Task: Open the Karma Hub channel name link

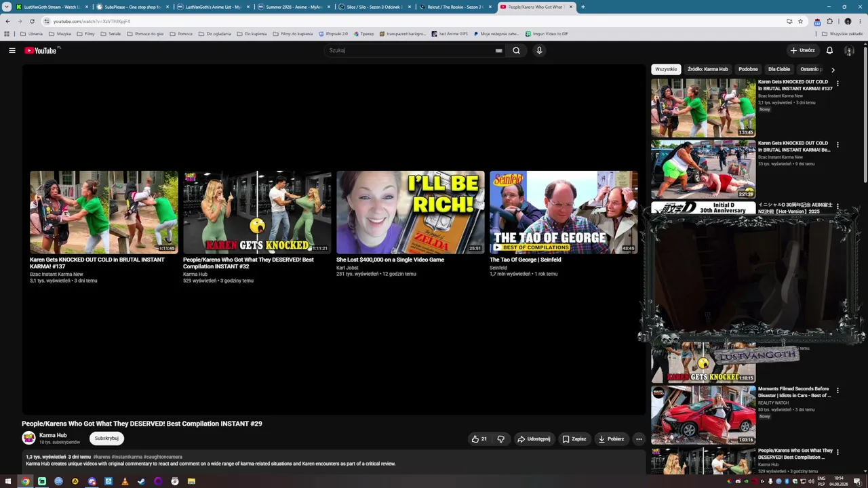Action: [x=53, y=435]
